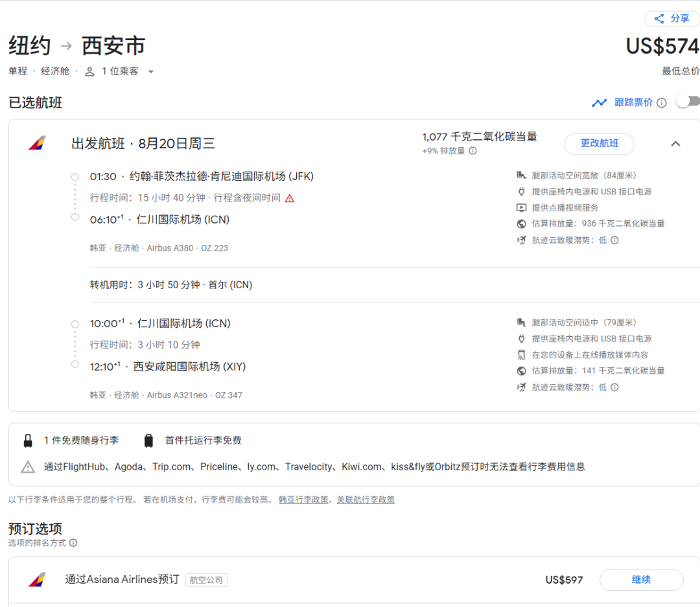Screen dimensions: 700x607
Task: Click info icon for first flight's 航迹云致暖潜势
Action: pyautogui.click(x=614, y=240)
